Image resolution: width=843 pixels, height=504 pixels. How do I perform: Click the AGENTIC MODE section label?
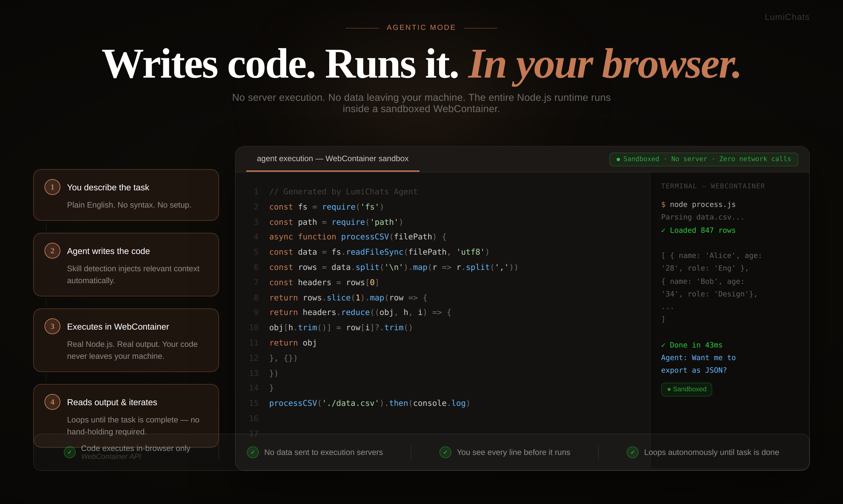421,28
